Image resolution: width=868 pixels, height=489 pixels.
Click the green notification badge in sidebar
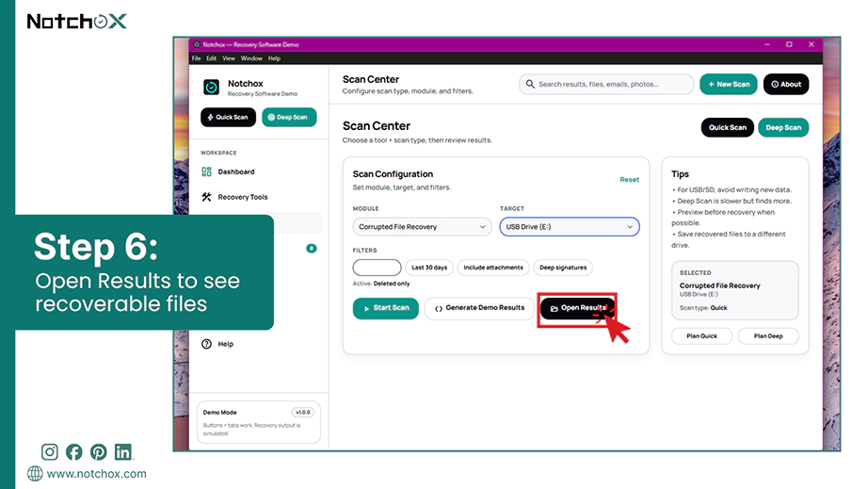312,248
